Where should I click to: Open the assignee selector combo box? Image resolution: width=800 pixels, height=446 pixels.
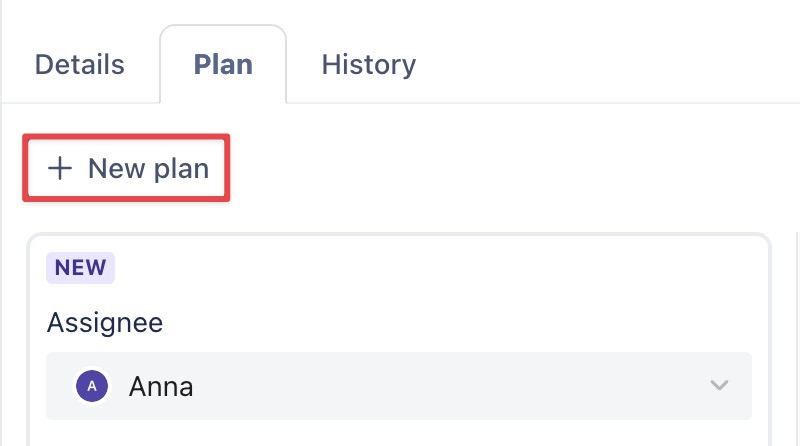(x=398, y=386)
